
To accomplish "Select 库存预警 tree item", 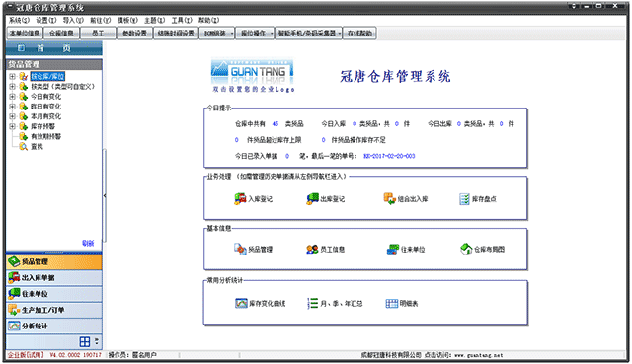I will (x=42, y=126).
